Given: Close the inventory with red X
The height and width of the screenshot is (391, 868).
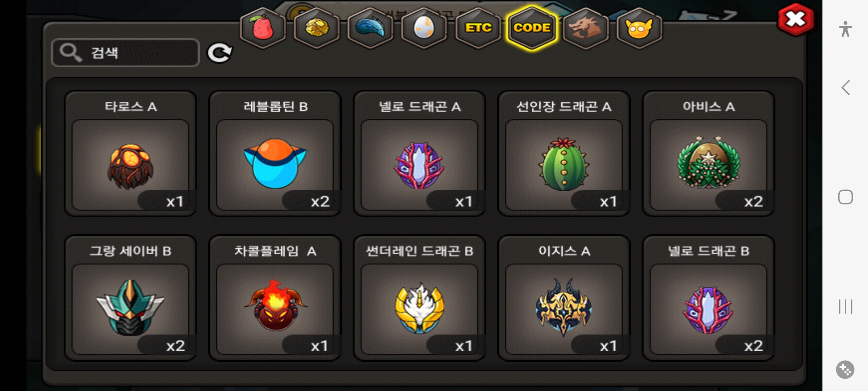Looking at the screenshot, I should coord(796,20).
